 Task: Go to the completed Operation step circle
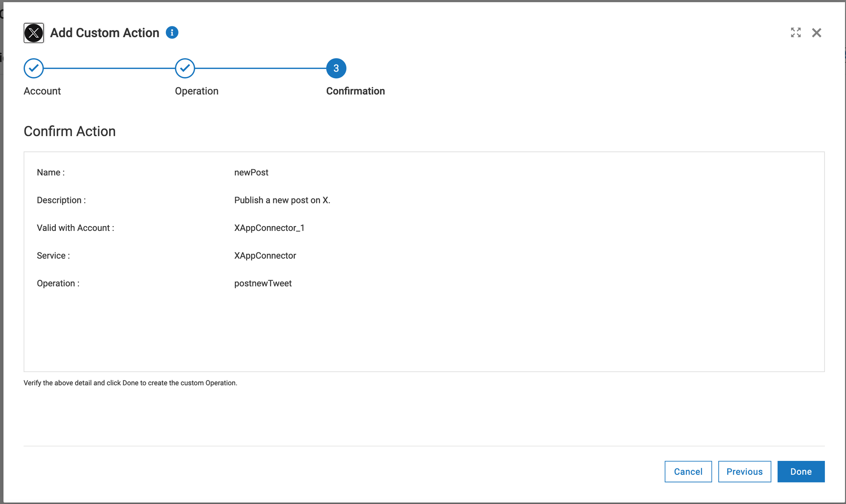185,68
